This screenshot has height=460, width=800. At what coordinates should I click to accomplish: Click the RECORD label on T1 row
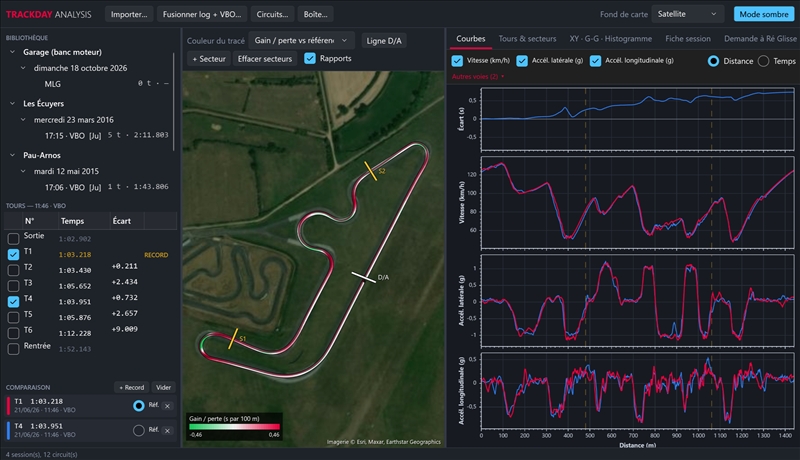pyautogui.click(x=156, y=255)
